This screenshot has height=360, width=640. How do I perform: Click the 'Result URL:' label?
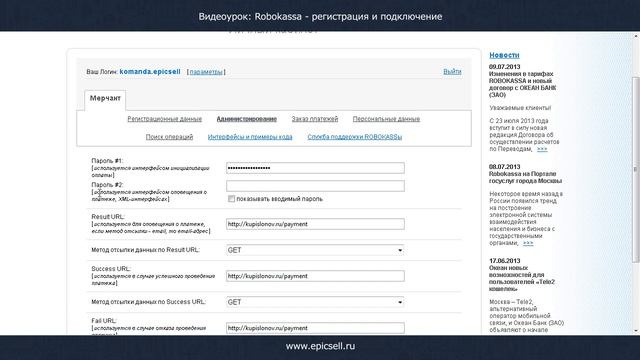click(x=108, y=217)
